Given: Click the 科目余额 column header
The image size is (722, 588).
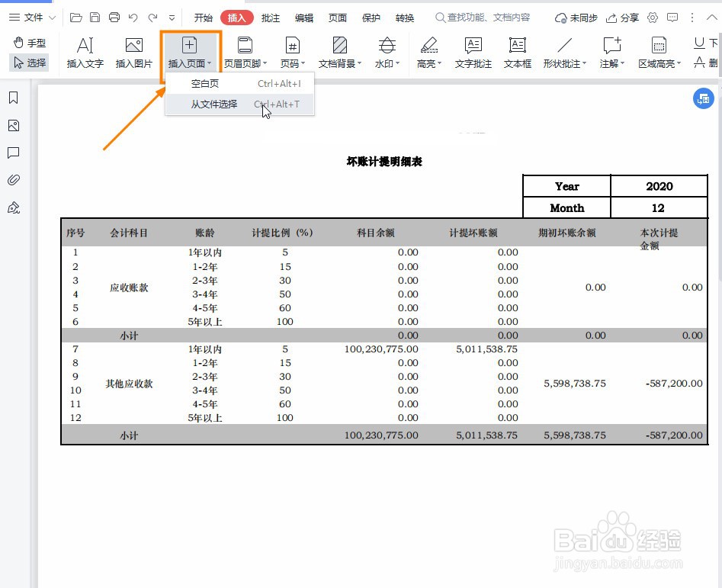Looking at the screenshot, I should coord(375,233).
